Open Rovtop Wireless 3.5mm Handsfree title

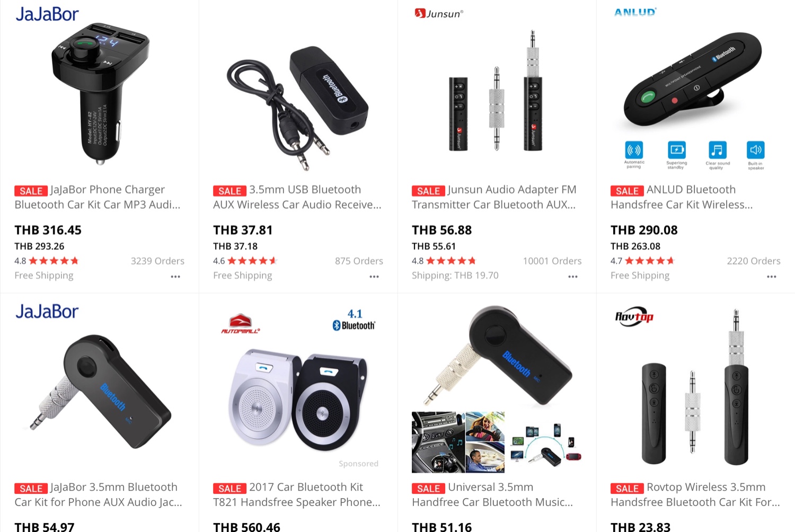(x=695, y=494)
